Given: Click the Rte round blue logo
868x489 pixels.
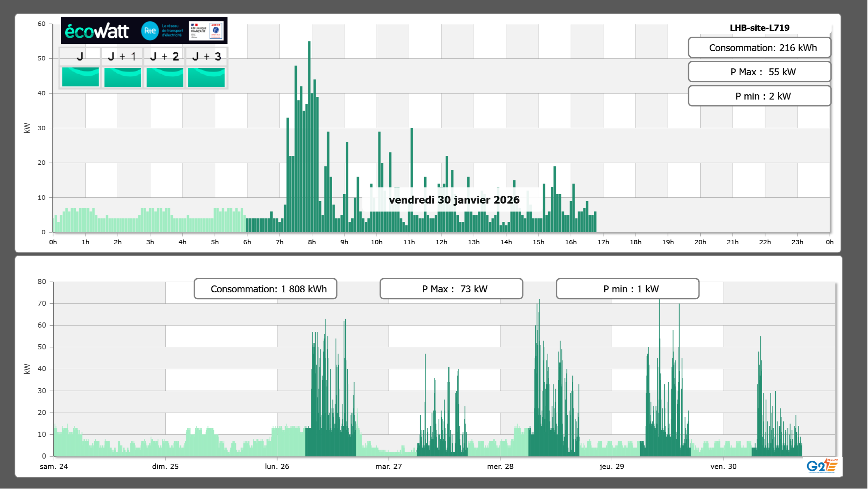Looking at the screenshot, I should [x=150, y=31].
